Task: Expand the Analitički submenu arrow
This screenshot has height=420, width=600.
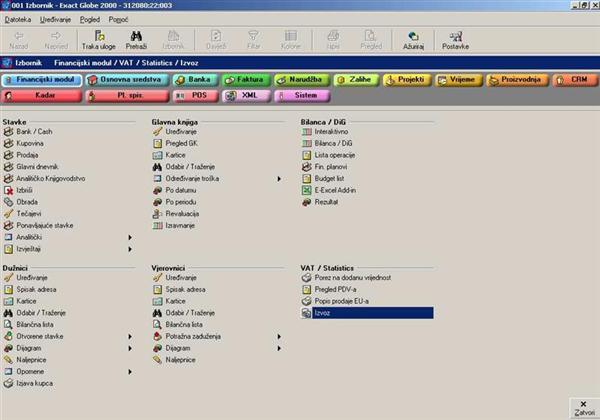Action: pos(130,236)
